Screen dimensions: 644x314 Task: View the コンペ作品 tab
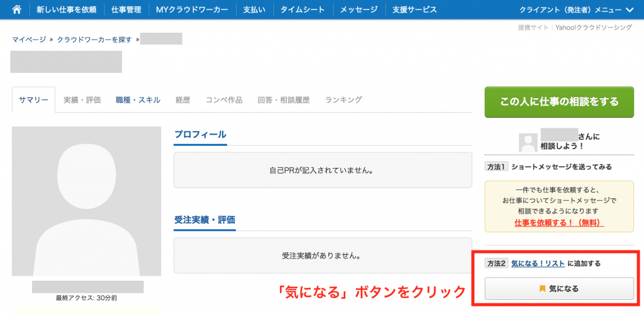(x=224, y=100)
